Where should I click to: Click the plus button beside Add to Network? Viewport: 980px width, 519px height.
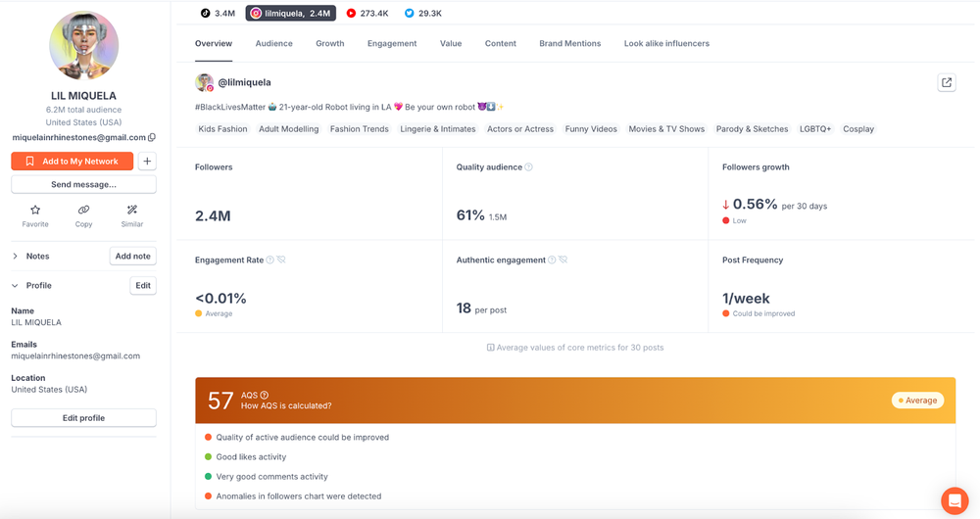147,162
